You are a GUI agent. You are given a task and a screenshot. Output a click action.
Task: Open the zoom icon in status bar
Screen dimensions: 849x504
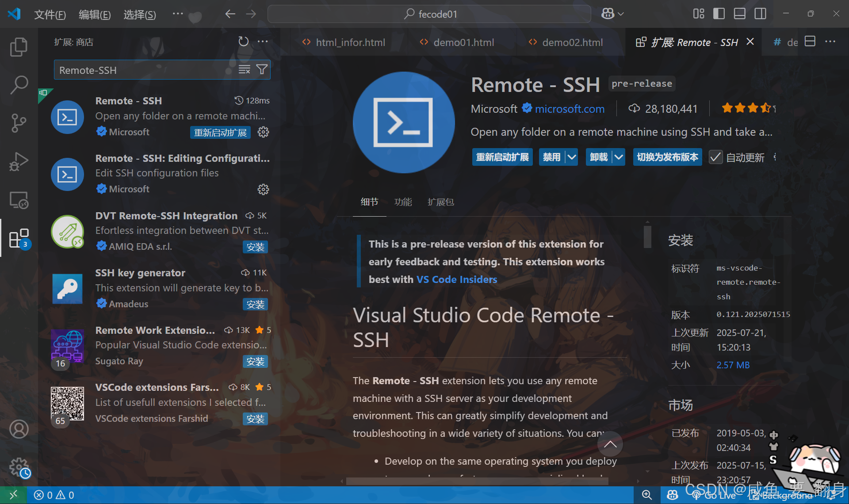point(646,495)
